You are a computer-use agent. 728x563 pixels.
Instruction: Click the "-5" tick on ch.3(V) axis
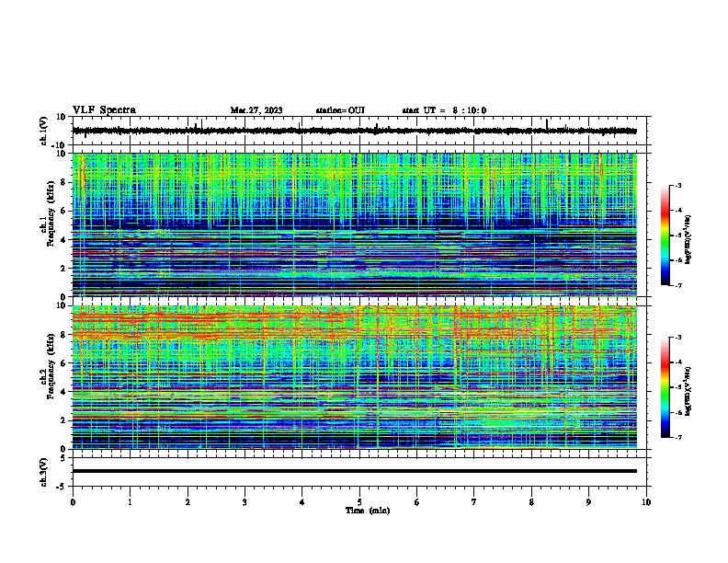click(62, 487)
